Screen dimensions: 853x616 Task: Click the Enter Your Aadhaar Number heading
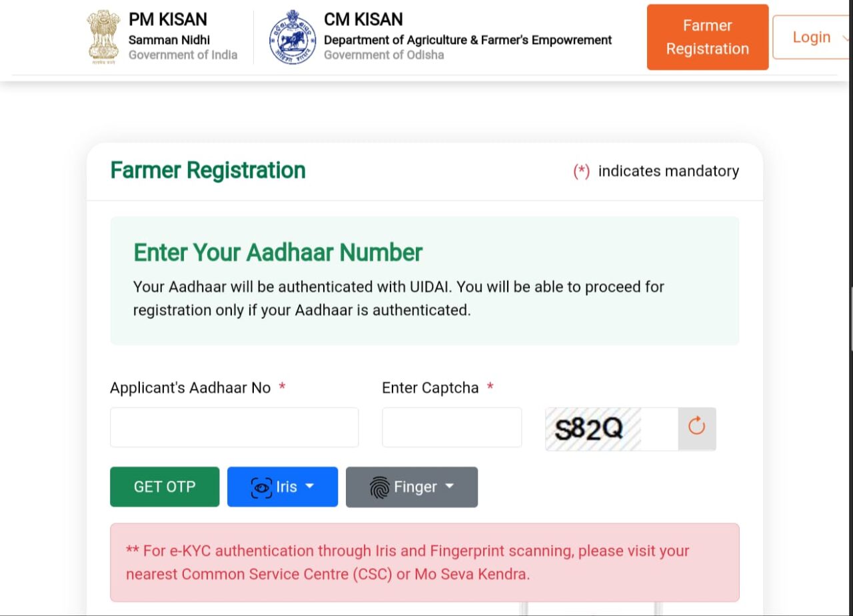point(278,253)
